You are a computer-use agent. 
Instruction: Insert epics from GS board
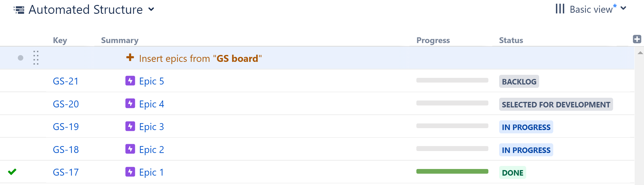tap(200, 58)
